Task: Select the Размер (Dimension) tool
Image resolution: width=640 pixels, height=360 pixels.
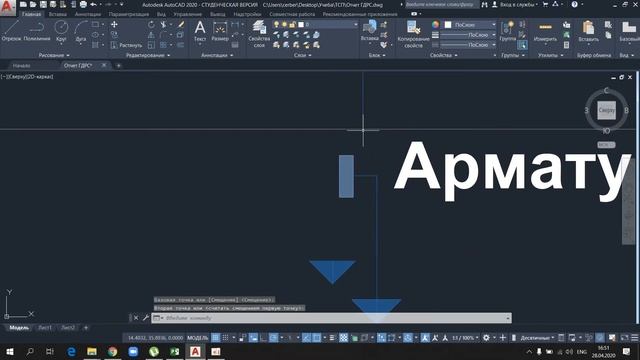Action: 220,31
